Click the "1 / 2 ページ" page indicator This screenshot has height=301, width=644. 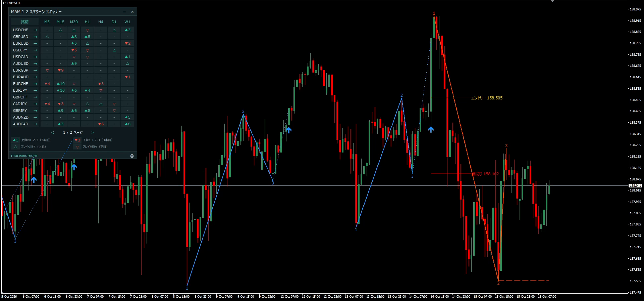point(73,132)
